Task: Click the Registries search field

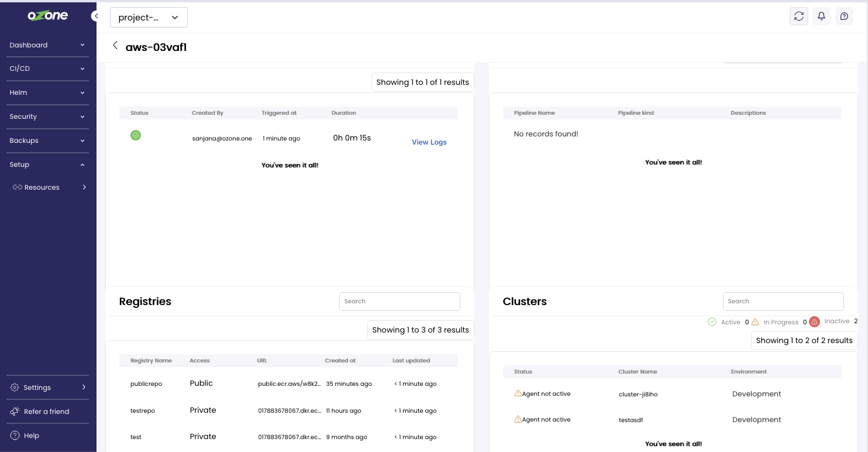Action: (399, 302)
